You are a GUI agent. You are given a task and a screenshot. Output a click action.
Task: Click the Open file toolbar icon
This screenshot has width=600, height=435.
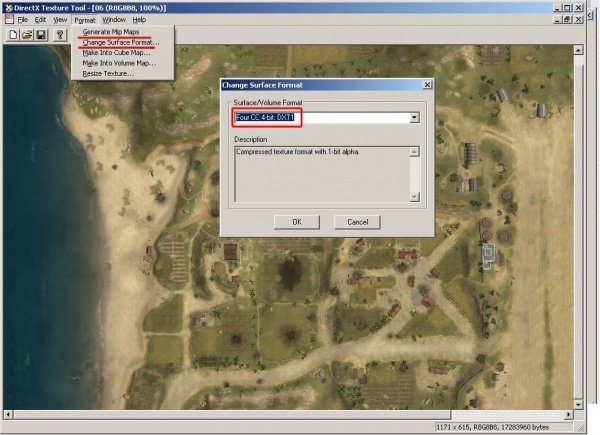pos(27,35)
